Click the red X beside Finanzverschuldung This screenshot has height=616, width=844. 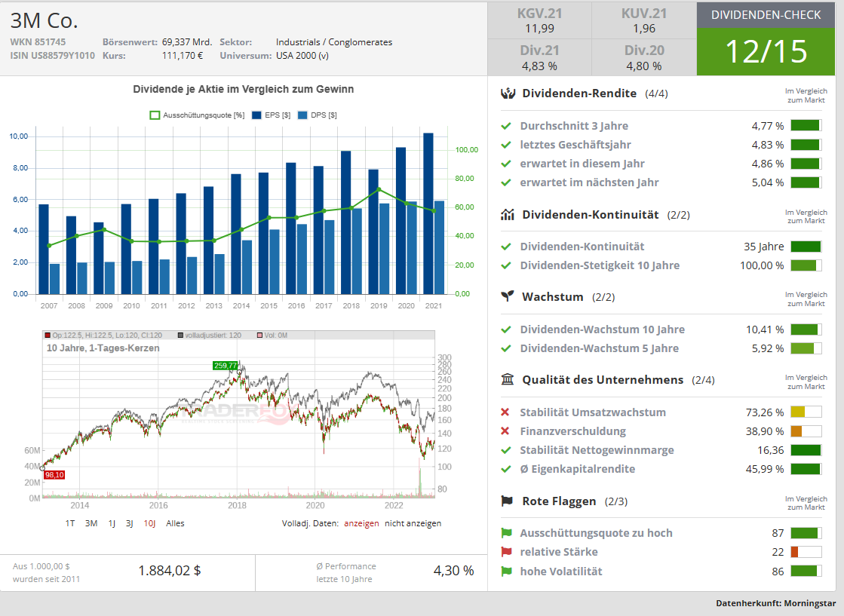(x=506, y=431)
